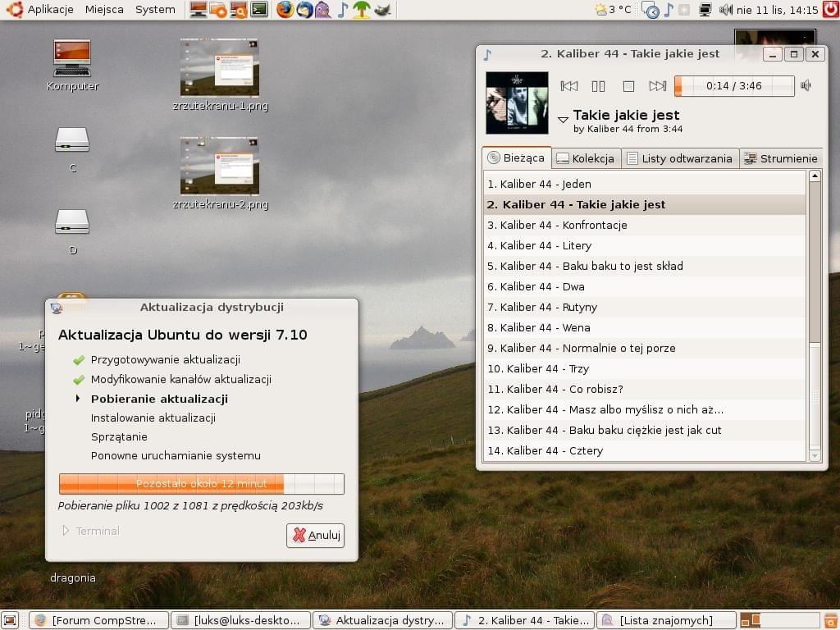840x630 pixels.
Task: Click the triangle beside Takie jakie jest title
Action: 563,120
